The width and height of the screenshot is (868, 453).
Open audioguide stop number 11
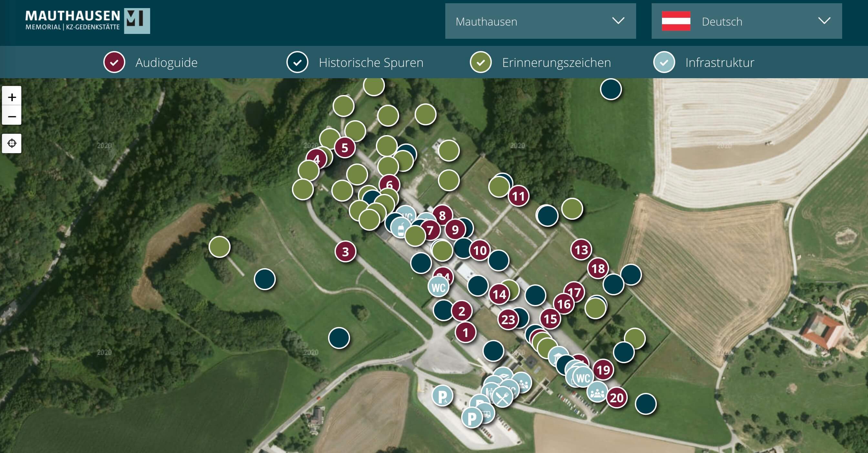point(519,196)
